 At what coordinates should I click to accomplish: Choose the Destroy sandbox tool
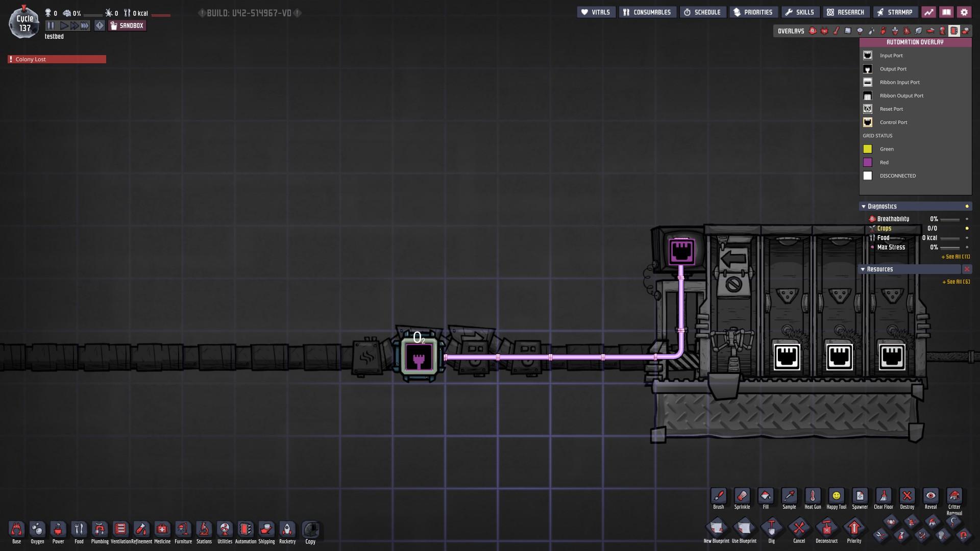tap(907, 496)
